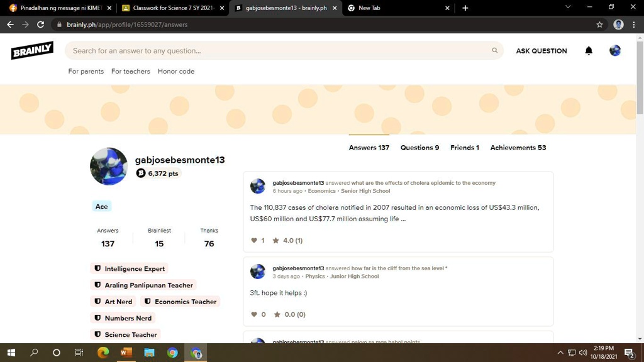Open the Windows Start menu
The height and width of the screenshot is (362, 644).
(11, 353)
